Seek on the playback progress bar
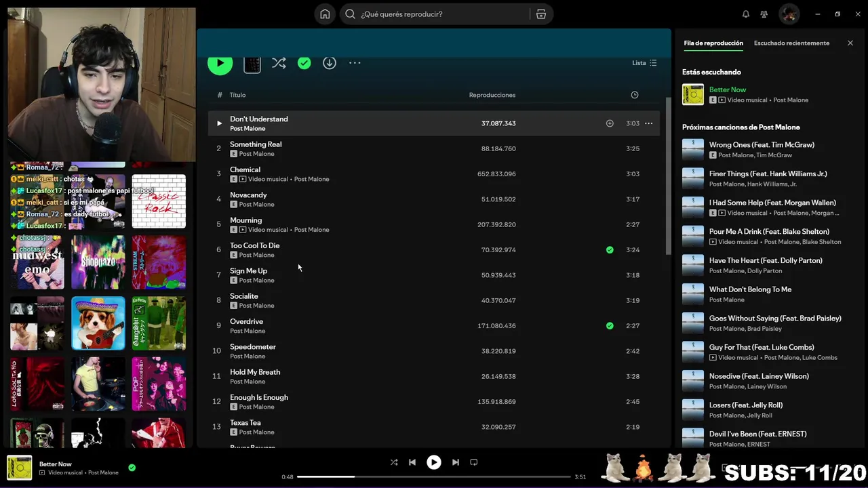 [434, 476]
